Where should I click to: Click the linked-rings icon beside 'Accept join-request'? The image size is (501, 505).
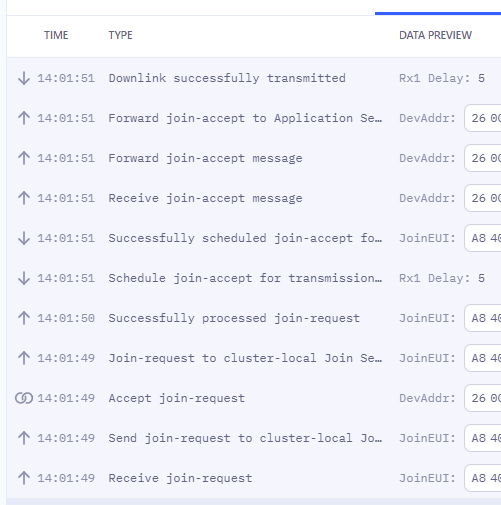tap(24, 398)
